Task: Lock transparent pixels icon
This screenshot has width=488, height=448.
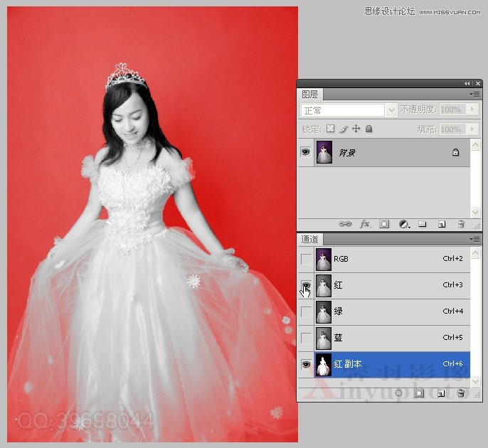Action: [330, 129]
